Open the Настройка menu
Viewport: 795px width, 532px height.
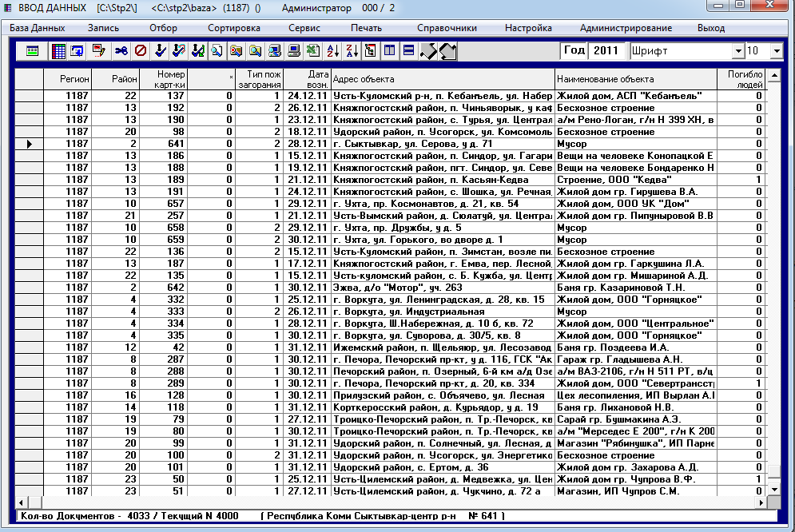[x=528, y=28]
